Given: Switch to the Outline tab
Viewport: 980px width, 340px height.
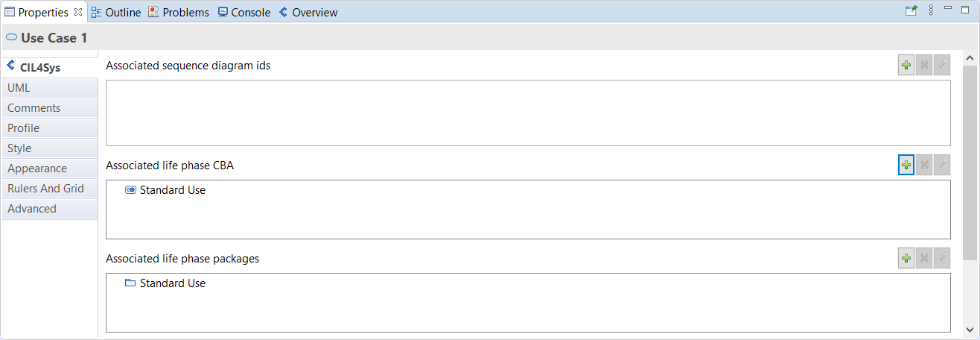Looking at the screenshot, I should tap(116, 12).
